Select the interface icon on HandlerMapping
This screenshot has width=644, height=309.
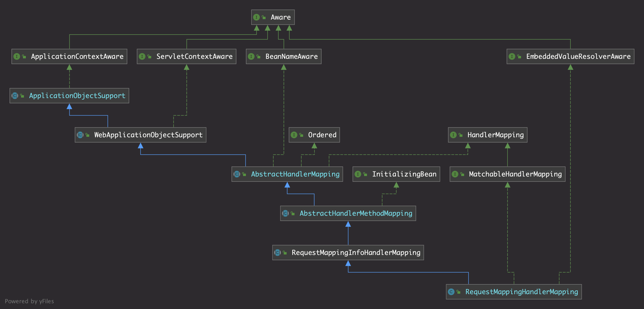click(x=454, y=135)
